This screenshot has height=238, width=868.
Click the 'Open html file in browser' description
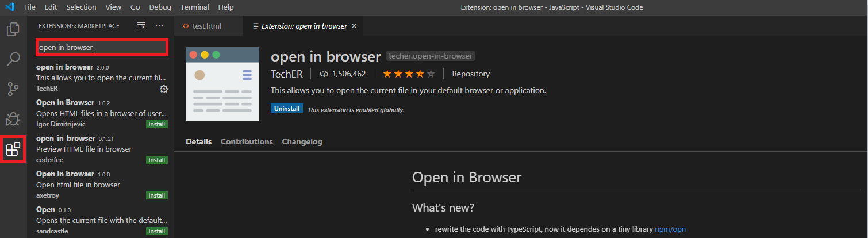(x=78, y=185)
